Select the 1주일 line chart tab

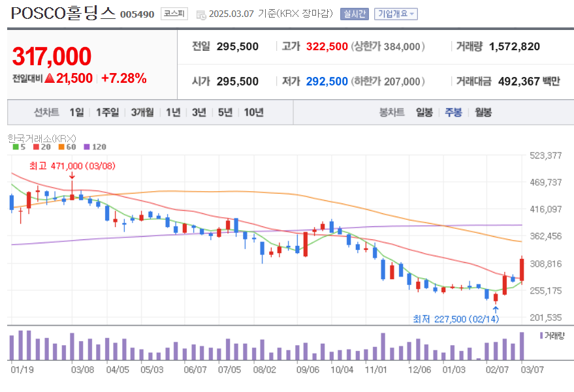click(107, 112)
